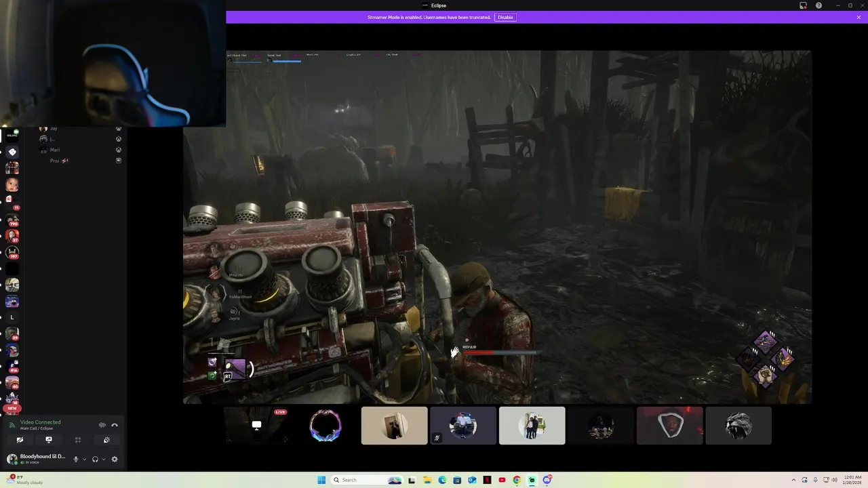Mute the microphone in user panel
868x488 pixels.
[x=76, y=459]
